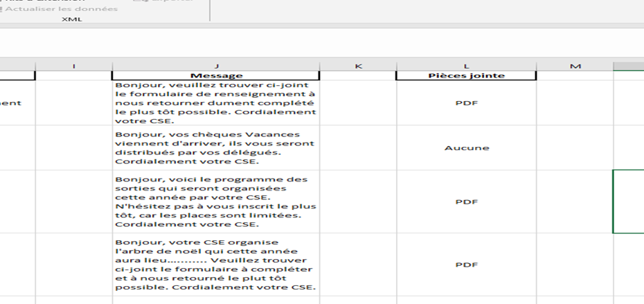644x304 pixels.
Task: Click PDF cell beside formulaire de renseignement message
Action: [x=466, y=102]
